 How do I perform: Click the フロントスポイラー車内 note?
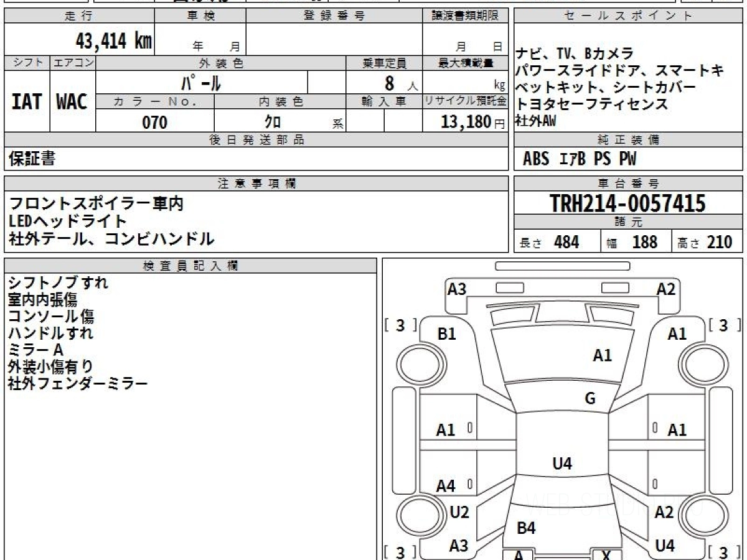click(96, 203)
